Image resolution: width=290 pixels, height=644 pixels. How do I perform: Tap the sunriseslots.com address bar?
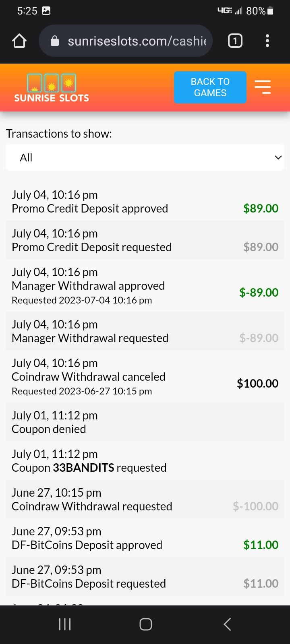[137, 41]
